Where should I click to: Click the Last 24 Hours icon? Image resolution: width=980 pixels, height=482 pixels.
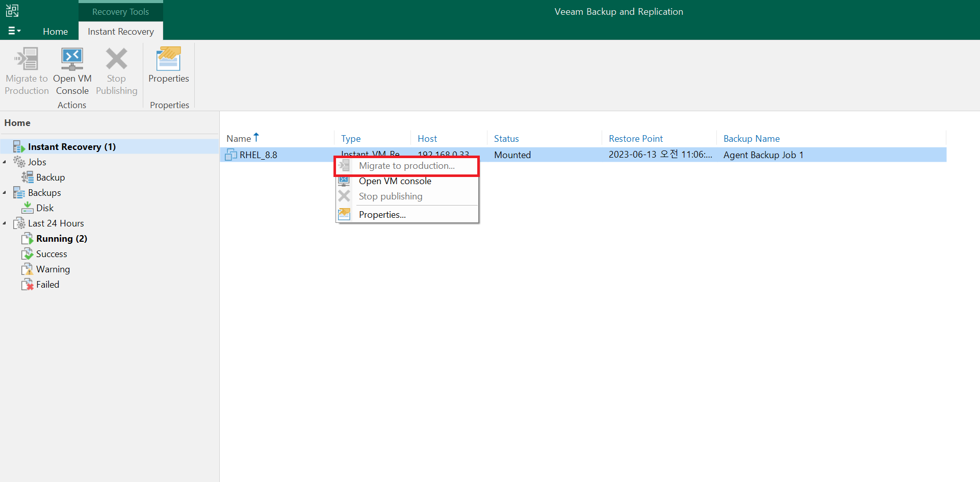pyautogui.click(x=19, y=223)
